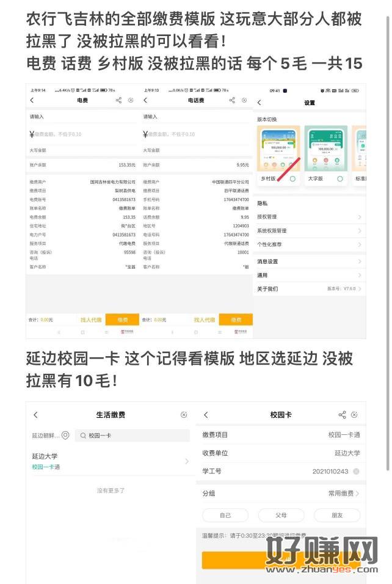Tap the orange 缴费 button on 电话费 screen
392x584 pixels.
coord(236,319)
